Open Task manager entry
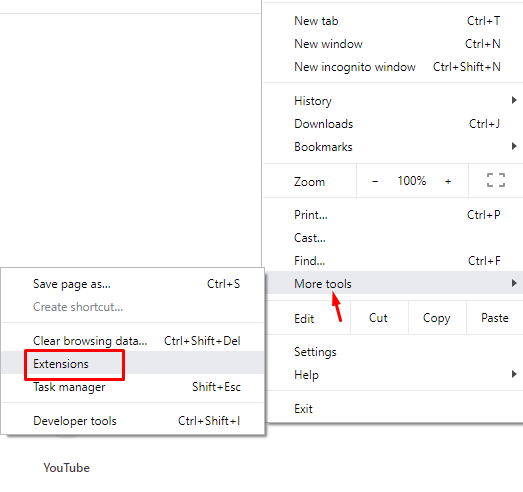 tap(133, 387)
